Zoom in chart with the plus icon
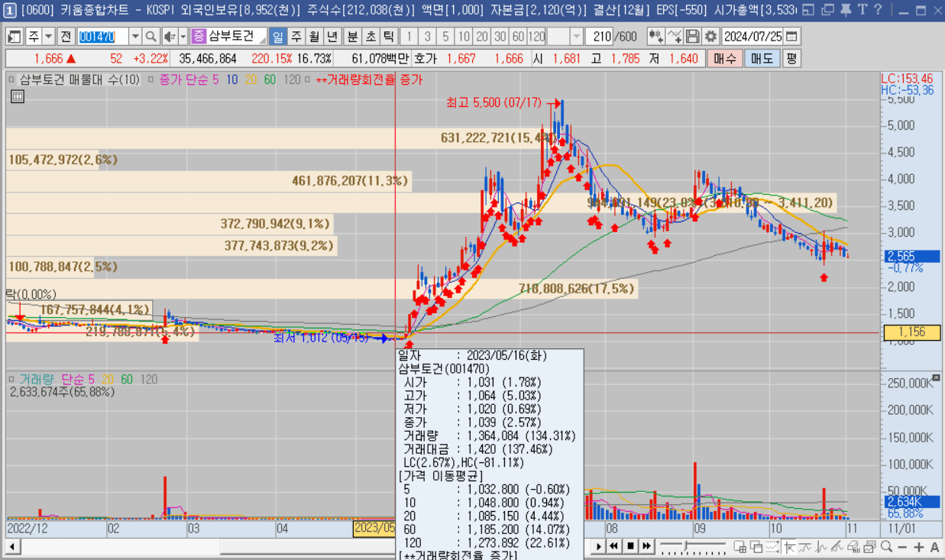Screen dimensions: 945x560 919,547
